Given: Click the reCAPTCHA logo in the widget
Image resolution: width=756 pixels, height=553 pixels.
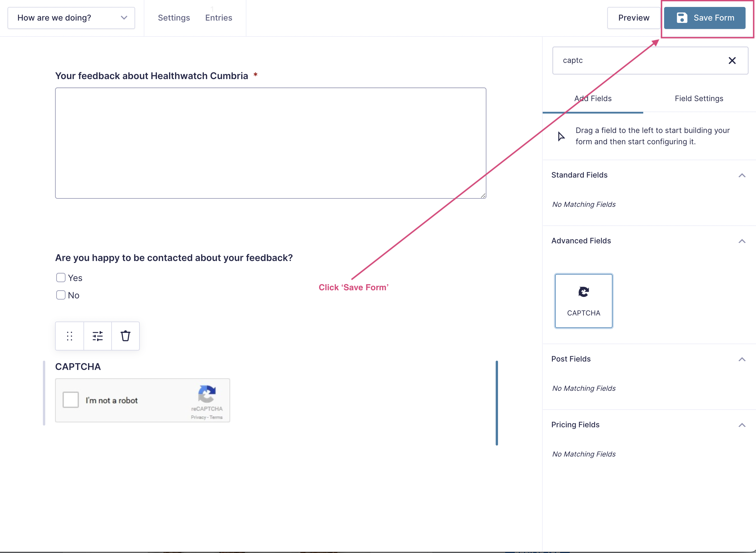Looking at the screenshot, I should [x=207, y=394].
